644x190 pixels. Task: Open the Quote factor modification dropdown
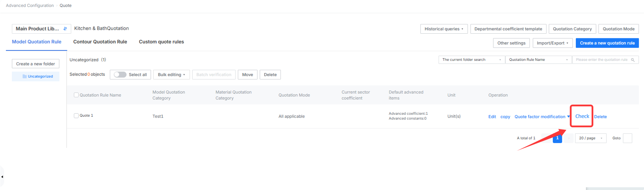tap(542, 117)
